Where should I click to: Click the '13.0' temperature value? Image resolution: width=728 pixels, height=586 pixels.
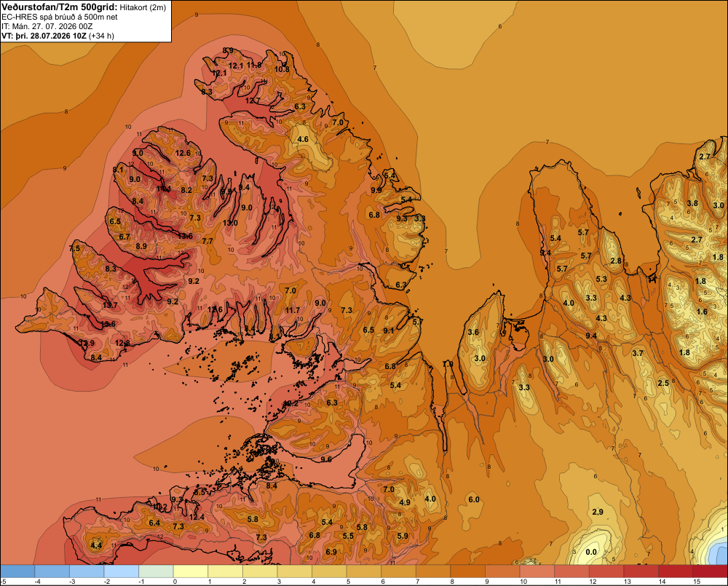tap(230, 223)
